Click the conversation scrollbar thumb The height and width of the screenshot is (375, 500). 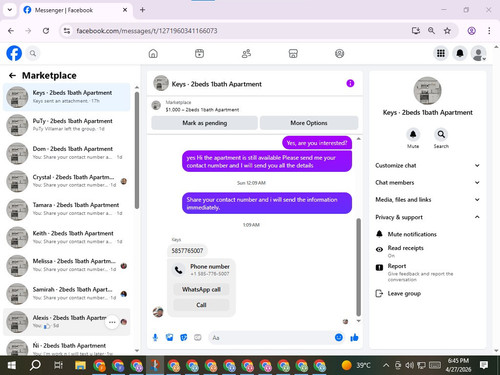coord(359,267)
